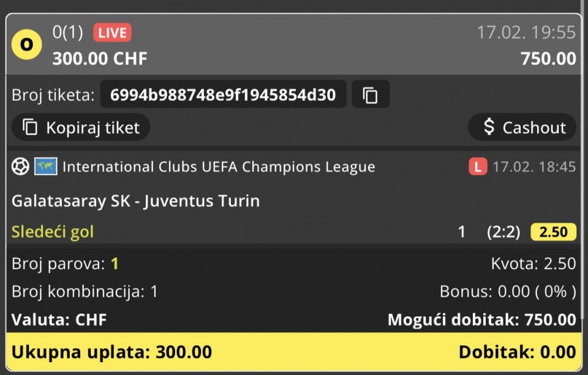Click the Mogući dobitak: 750.00 text
The height and width of the screenshot is (375, 588).
tap(482, 319)
